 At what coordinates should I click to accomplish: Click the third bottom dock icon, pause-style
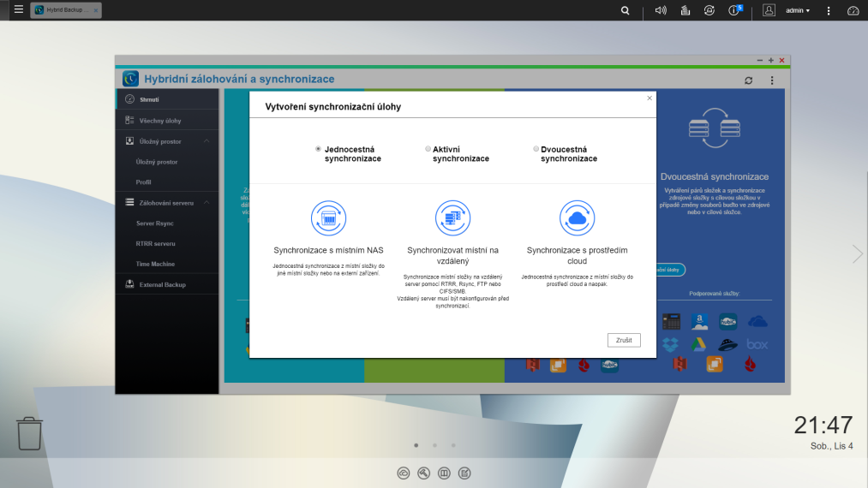444,473
